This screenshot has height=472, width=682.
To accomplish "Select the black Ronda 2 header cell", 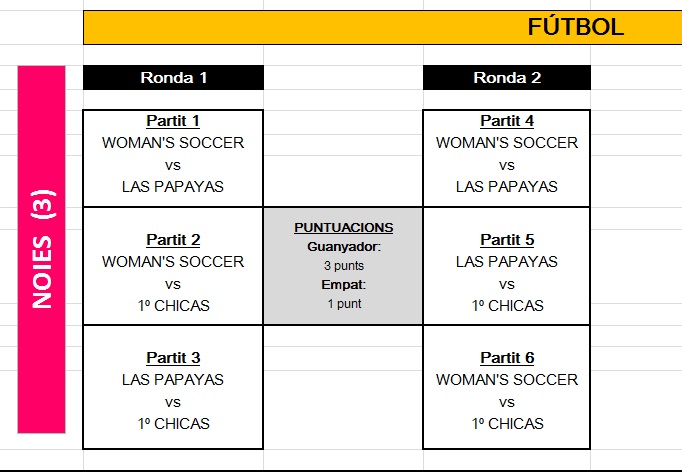I will click(507, 77).
